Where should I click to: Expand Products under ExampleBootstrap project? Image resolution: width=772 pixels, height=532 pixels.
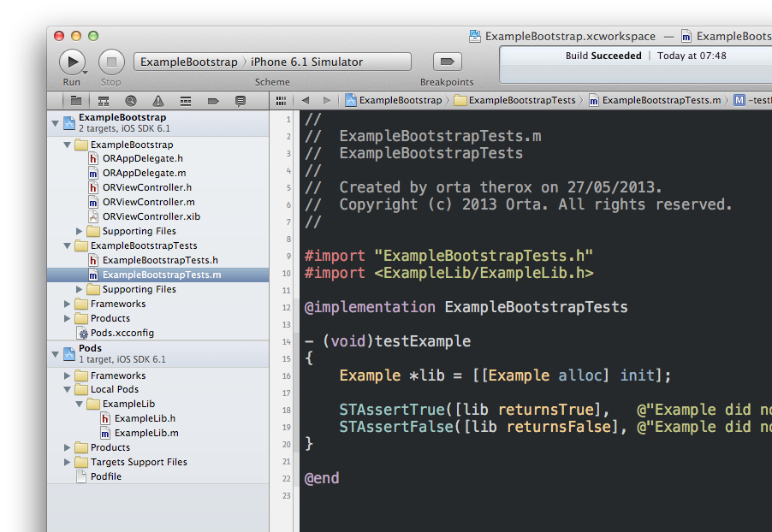point(67,318)
